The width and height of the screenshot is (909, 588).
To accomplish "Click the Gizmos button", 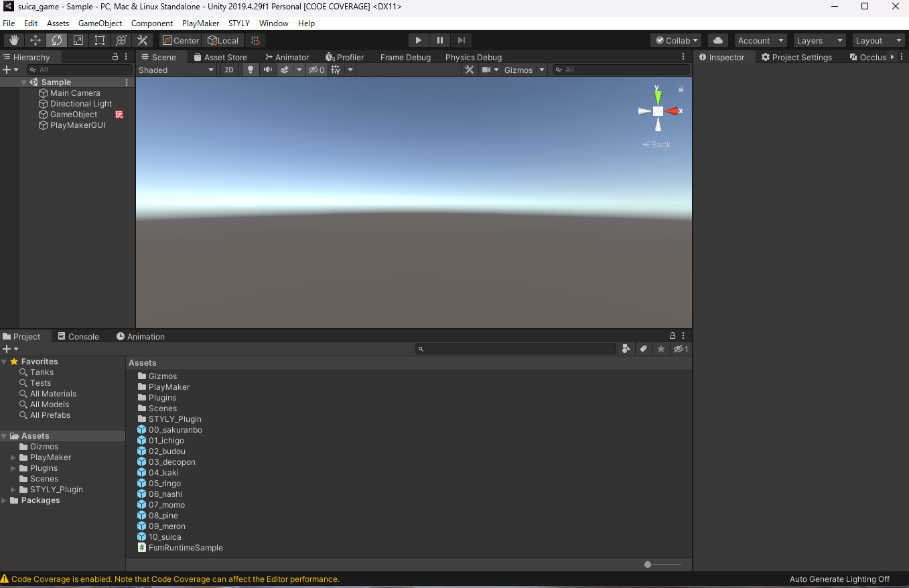I will (518, 70).
